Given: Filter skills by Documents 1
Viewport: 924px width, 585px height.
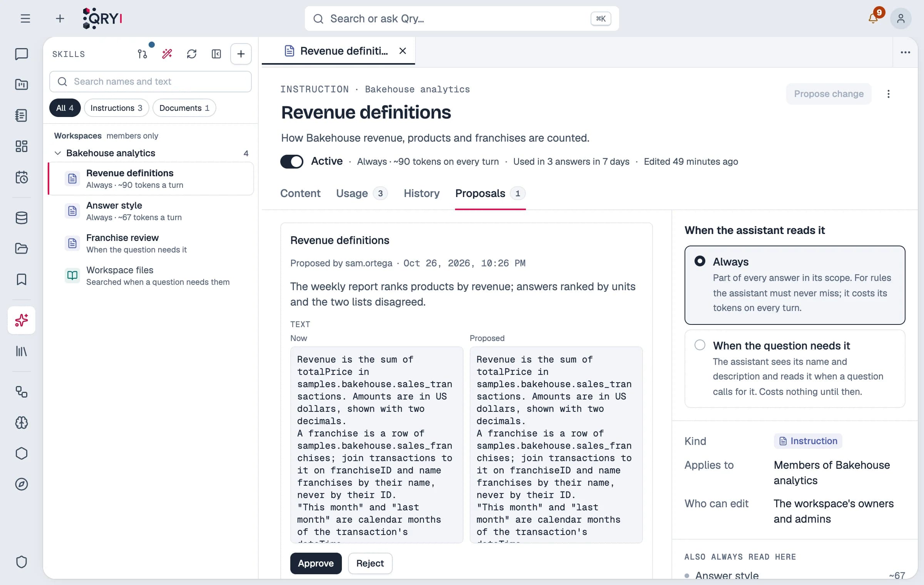Looking at the screenshot, I should [x=184, y=108].
